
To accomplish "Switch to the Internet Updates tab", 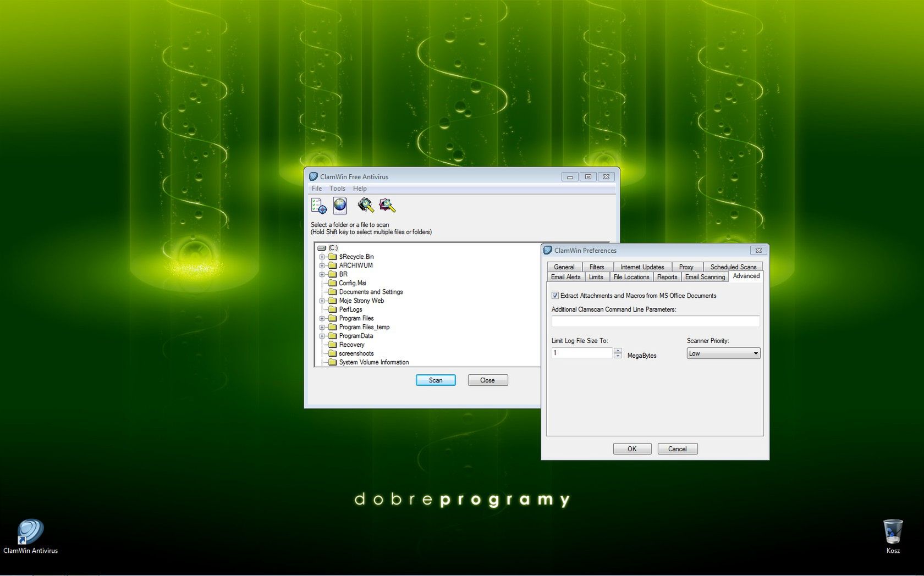I will click(x=642, y=267).
